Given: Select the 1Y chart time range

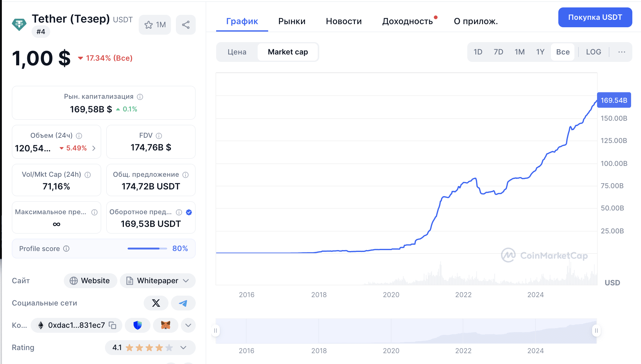Looking at the screenshot, I should coord(540,52).
